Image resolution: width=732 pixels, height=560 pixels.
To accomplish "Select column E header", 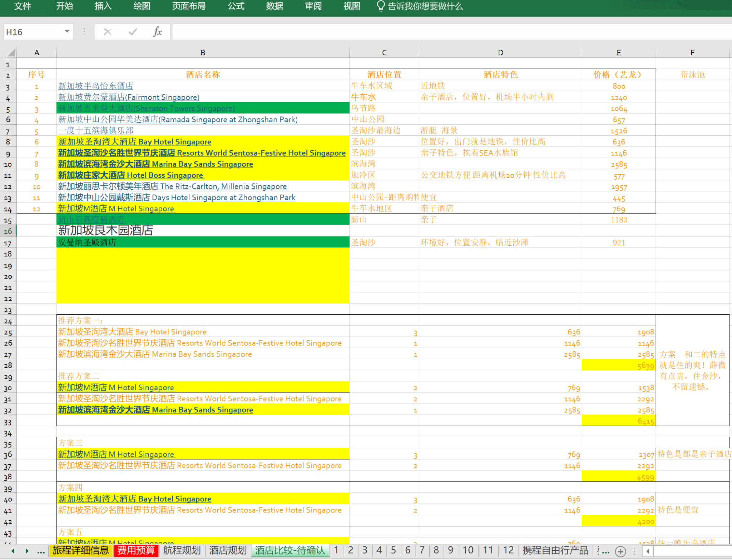I will click(619, 52).
